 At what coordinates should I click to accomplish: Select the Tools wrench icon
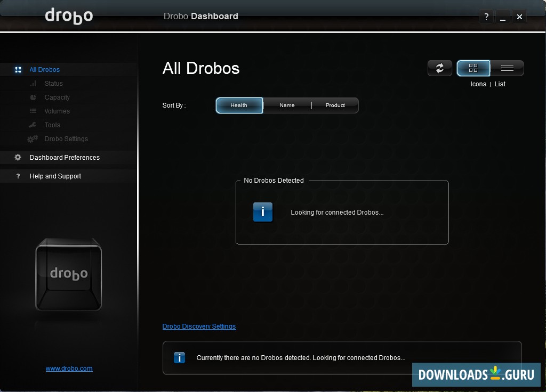point(34,125)
